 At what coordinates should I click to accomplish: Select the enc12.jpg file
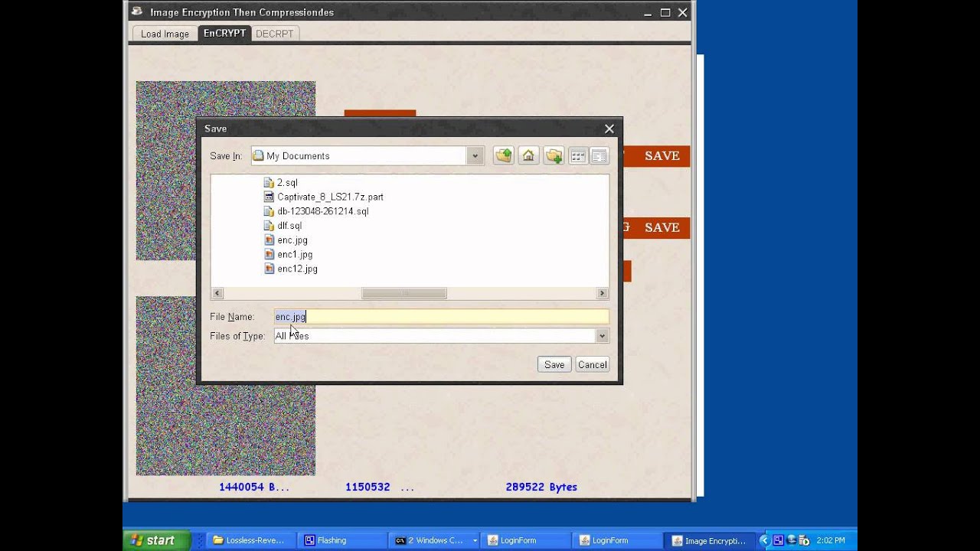coord(297,269)
